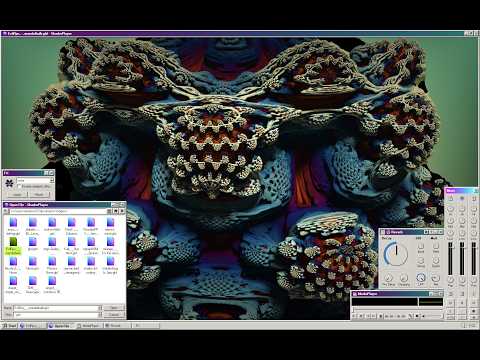Click the flower icon in the small panel
Viewport: 480px width, 360px height.
[x=9, y=183]
